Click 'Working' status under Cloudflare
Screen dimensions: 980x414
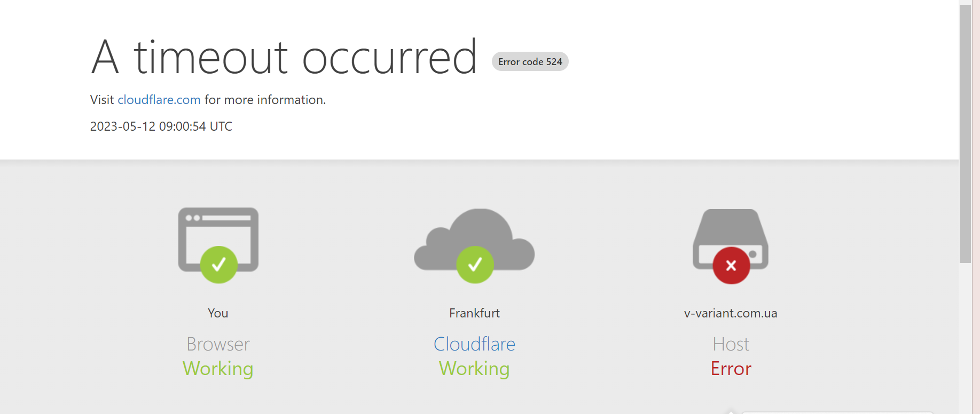[474, 369]
